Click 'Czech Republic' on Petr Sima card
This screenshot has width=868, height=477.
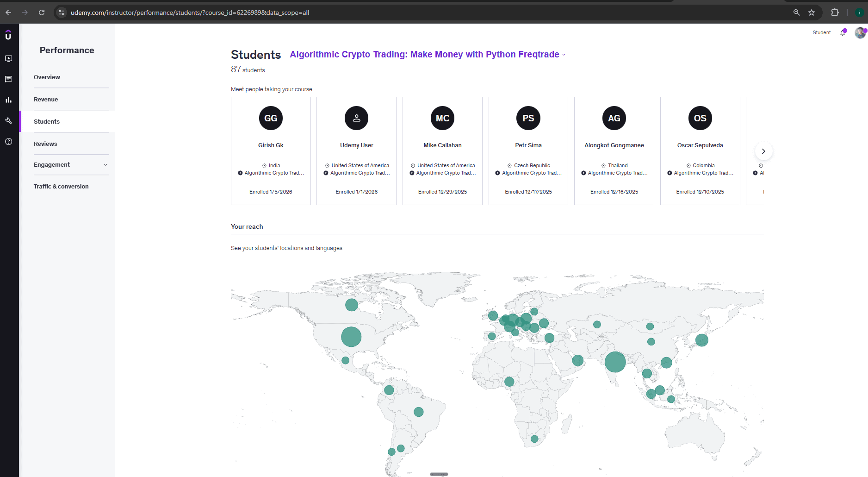pyautogui.click(x=532, y=165)
